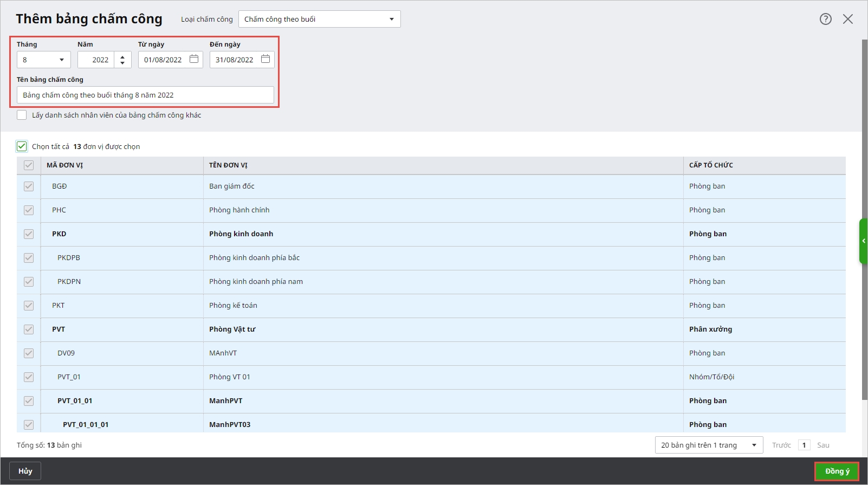Viewport: 868px width, 485px height.
Task: Click the Phân xưởng cell
Action: (765, 329)
